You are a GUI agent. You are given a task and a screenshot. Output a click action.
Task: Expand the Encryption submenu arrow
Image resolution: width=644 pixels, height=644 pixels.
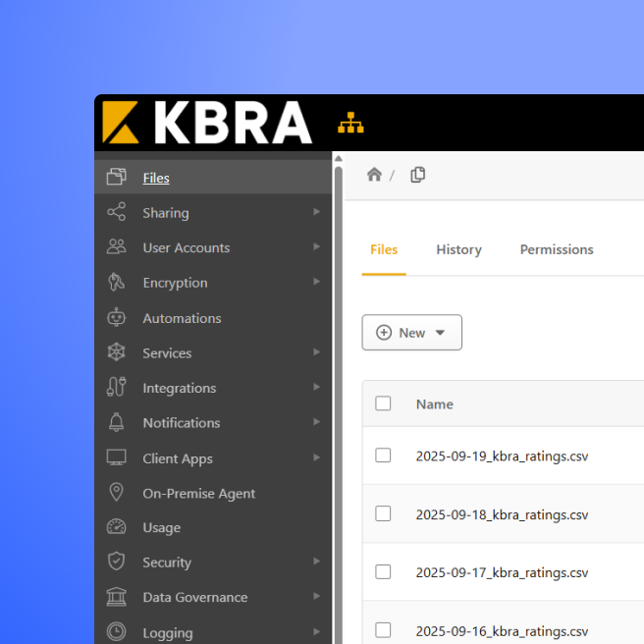click(316, 282)
